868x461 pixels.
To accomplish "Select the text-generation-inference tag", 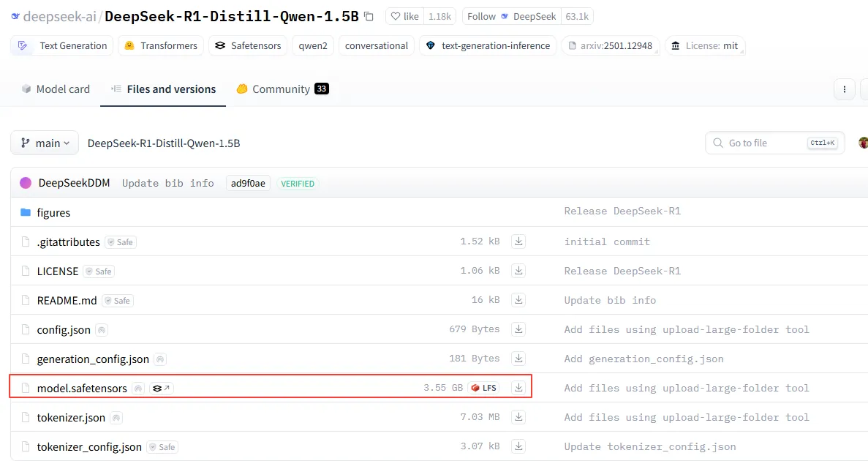I will pos(488,45).
